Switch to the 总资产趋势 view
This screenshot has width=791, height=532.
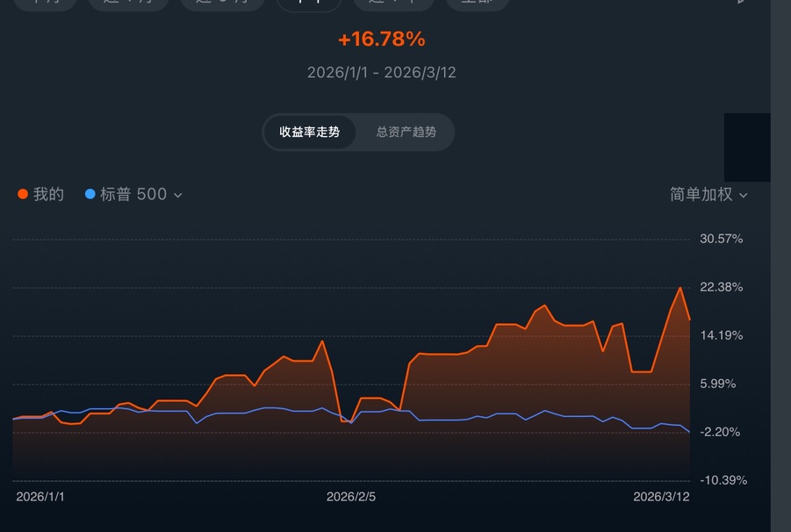(x=406, y=132)
